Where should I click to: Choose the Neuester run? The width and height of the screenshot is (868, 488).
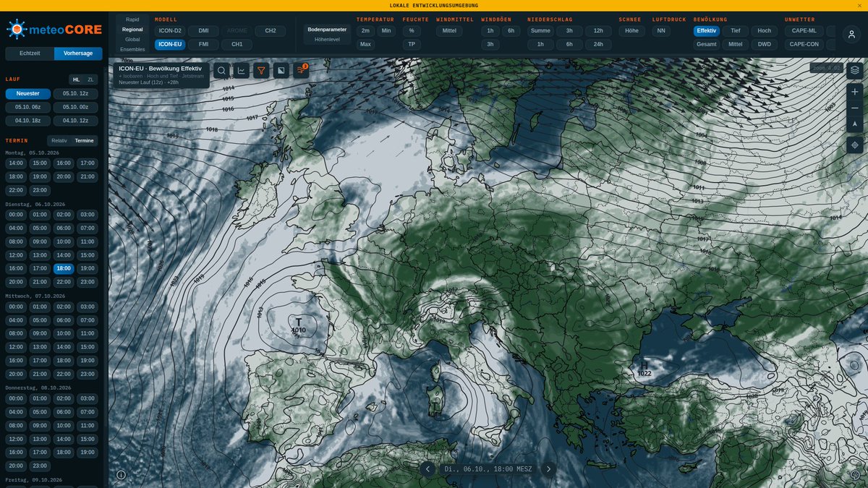(x=27, y=93)
